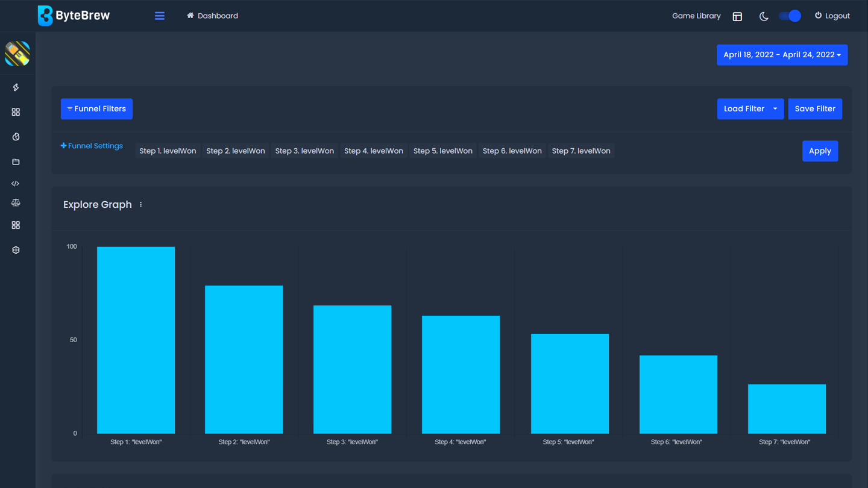This screenshot has height=488, width=868.
Task: Open the balance scale sidebar icon
Action: [16, 203]
